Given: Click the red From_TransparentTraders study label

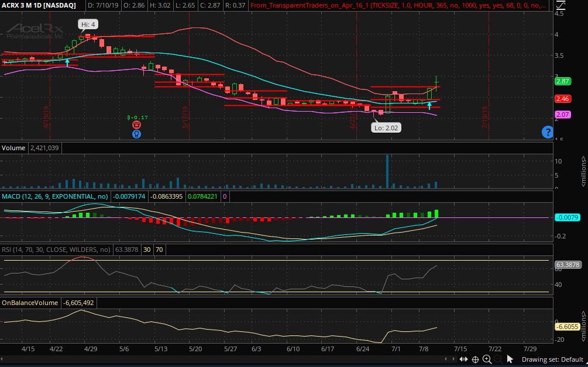Looking at the screenshot, I should click(x=398, y=5).
